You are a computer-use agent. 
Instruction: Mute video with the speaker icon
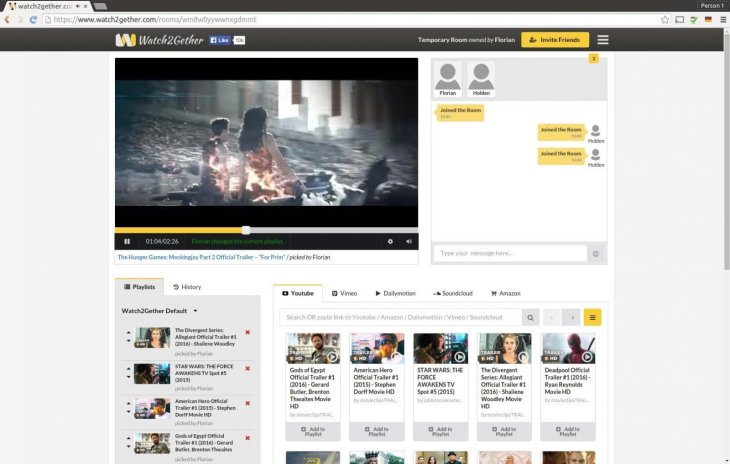[409, 242]
